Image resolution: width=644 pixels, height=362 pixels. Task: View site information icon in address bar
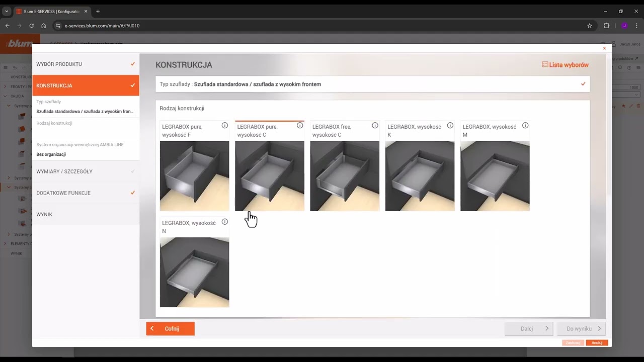tap(58, 26)
